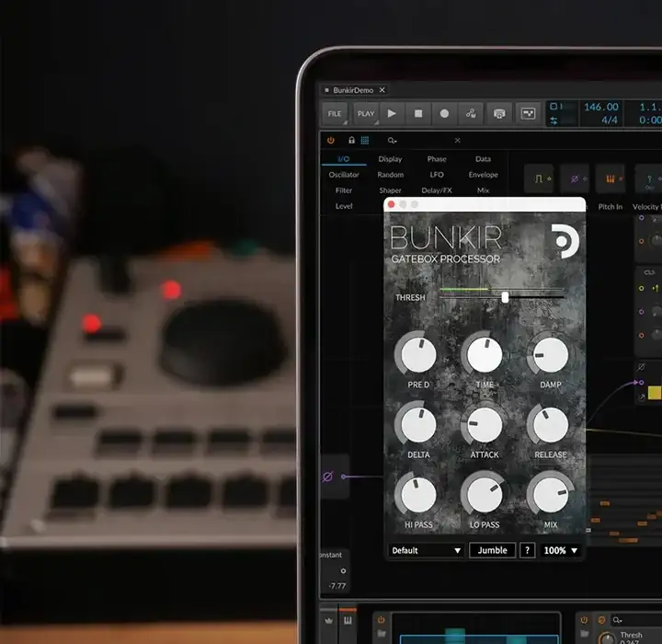Open the FILE menu
This screenshot has height=644, width=662.
tap(335, 114)
